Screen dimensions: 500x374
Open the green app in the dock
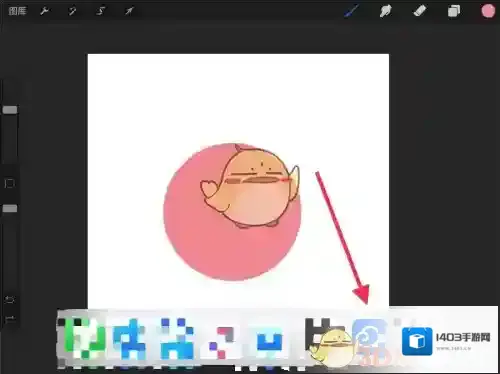pyautogui.click(x=84, y=338)
